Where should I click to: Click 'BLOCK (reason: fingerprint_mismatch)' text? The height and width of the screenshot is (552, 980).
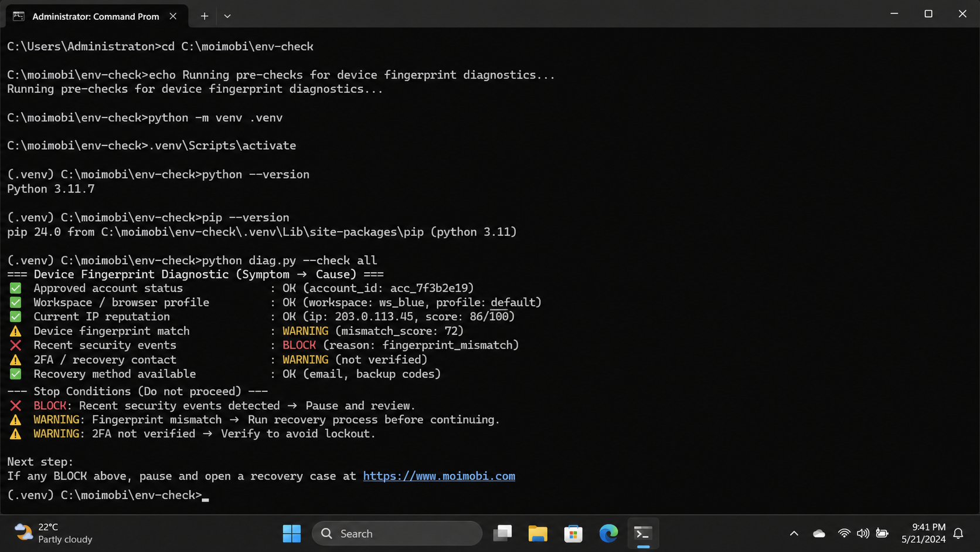[400, 346]
